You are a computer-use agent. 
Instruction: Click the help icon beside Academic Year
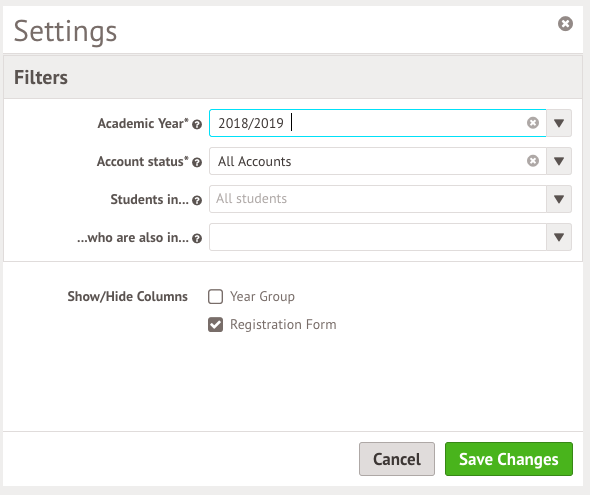197,125
